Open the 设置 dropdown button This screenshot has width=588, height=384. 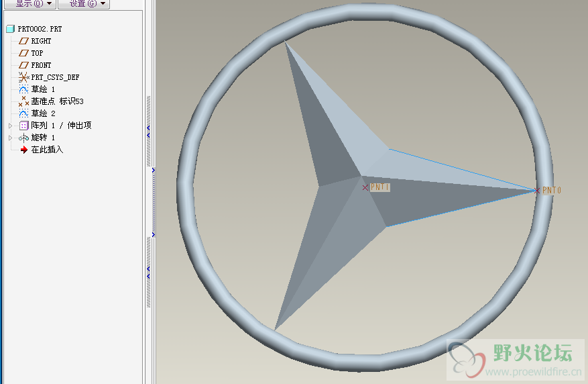coord(84,4)
